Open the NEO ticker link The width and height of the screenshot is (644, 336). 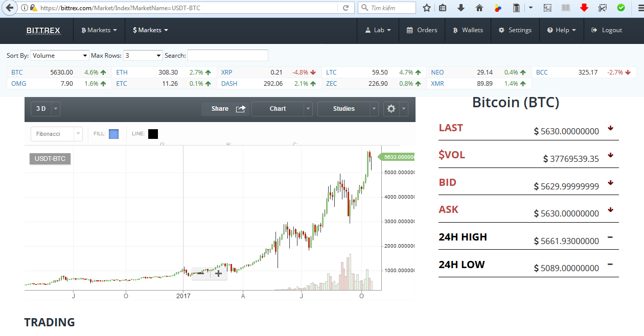click(438, 73)
